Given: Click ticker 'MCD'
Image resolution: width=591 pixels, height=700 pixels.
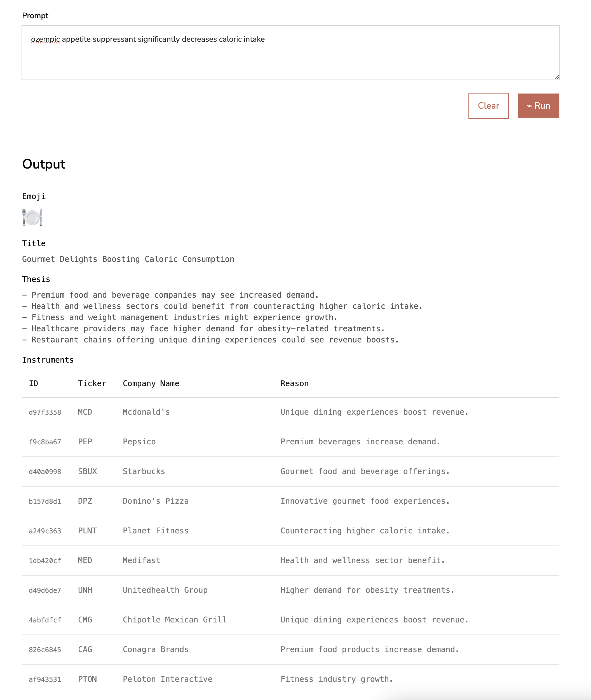Looking at the screenshot, I should (x=85, y=412).
